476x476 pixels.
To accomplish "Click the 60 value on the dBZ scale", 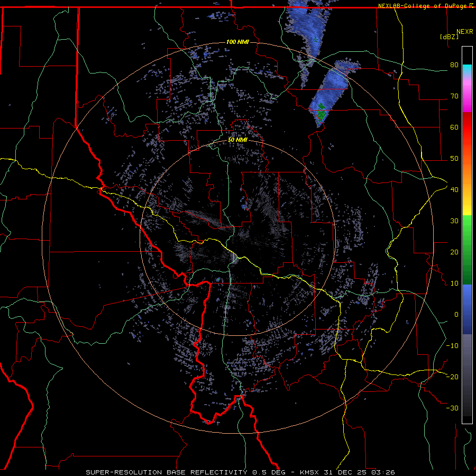I will pyautogui.click(x=454, y=127).
